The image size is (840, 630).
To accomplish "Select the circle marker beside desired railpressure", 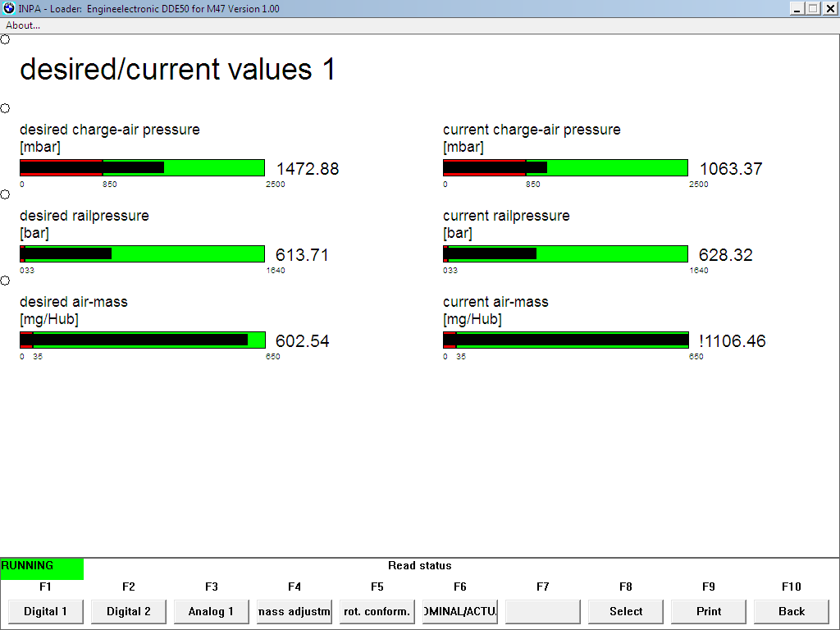I will [5, 194].
